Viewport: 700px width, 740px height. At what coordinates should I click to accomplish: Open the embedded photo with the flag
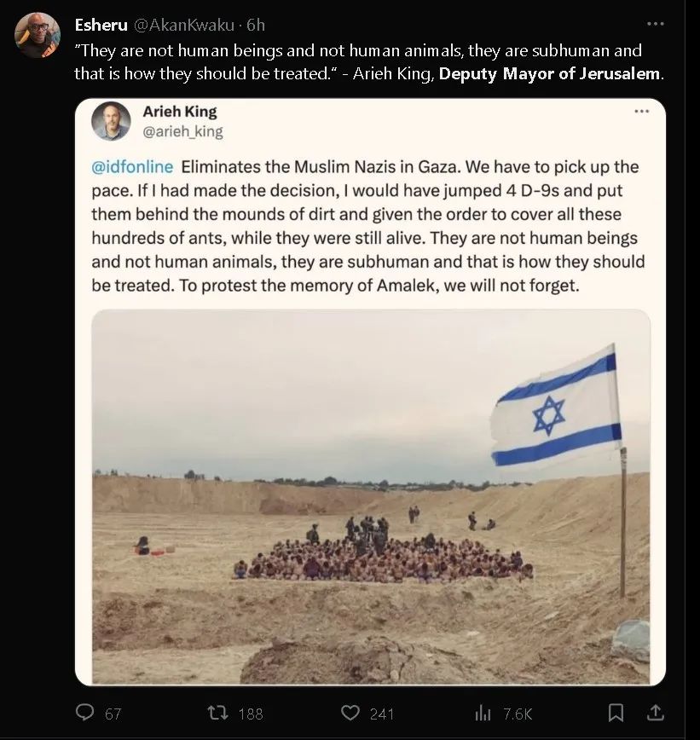point(370,496)
